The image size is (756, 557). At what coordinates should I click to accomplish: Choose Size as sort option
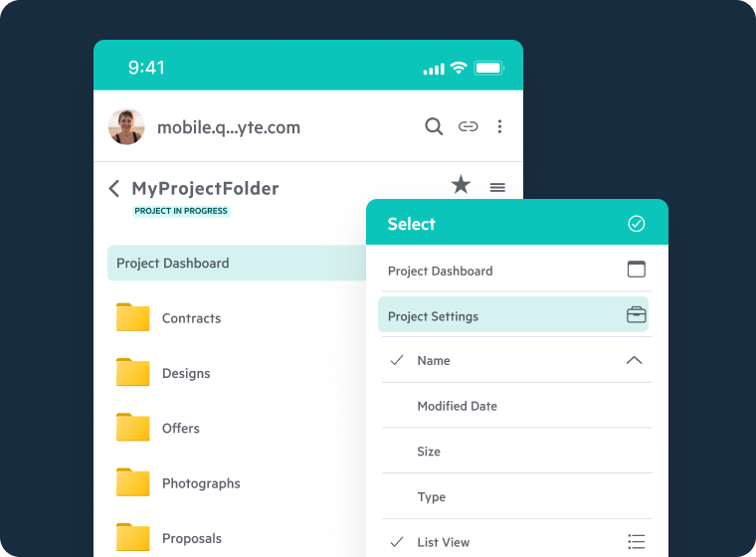coord(429,452)
